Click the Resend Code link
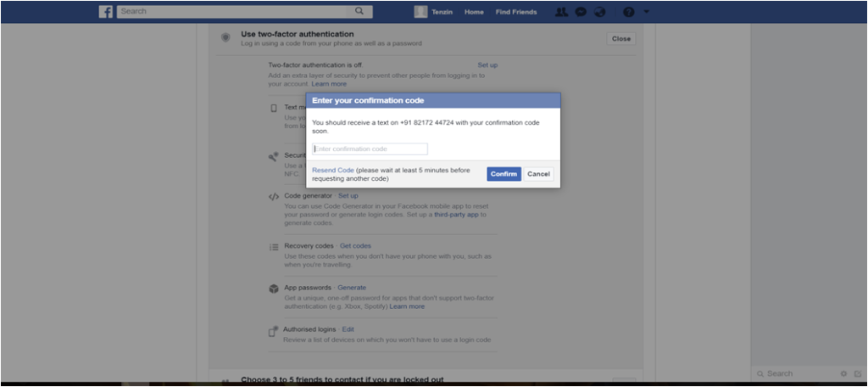Screen dimensions: 868x387 coord(332,171)
